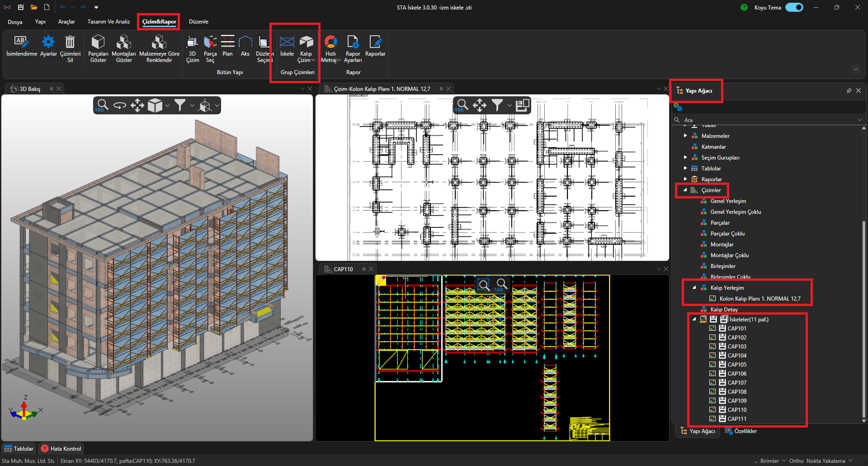The image size is (868, 466).
Task: Click the Hata Kontrol button
Action: (x=61, y=449)
